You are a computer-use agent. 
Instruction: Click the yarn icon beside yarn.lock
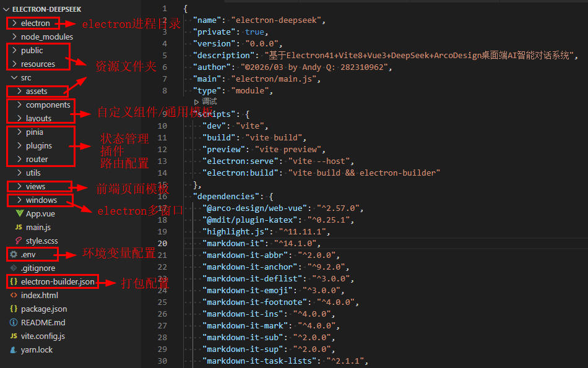pos(14,349)
